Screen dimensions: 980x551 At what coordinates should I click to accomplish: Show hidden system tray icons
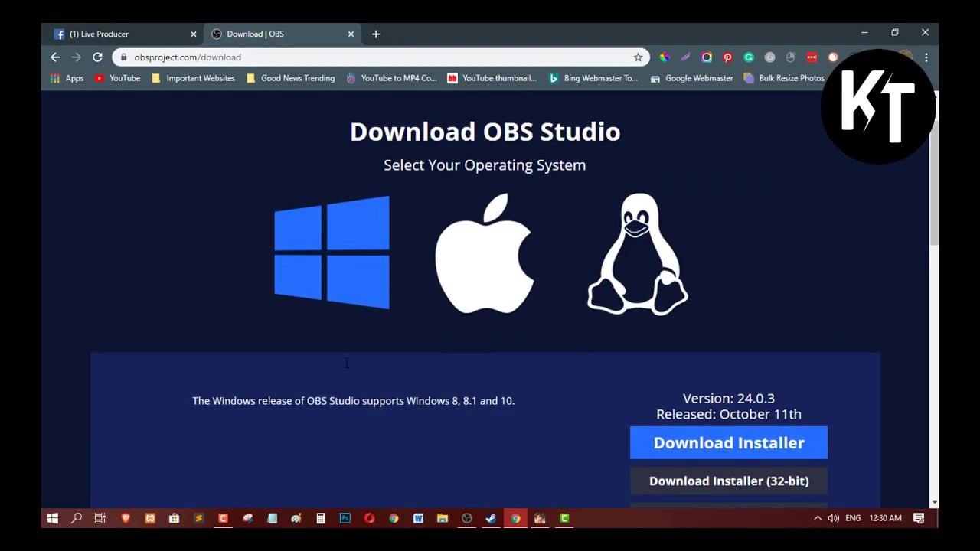818,518
